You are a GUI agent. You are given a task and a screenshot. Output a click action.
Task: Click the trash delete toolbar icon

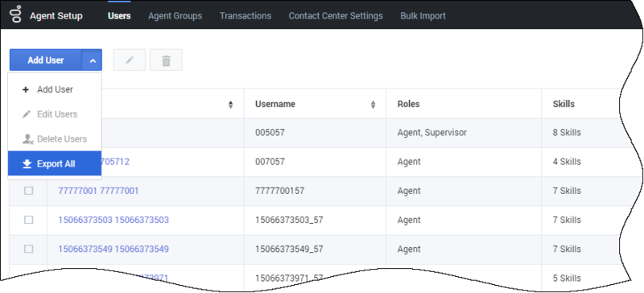(x=166, y=60)
